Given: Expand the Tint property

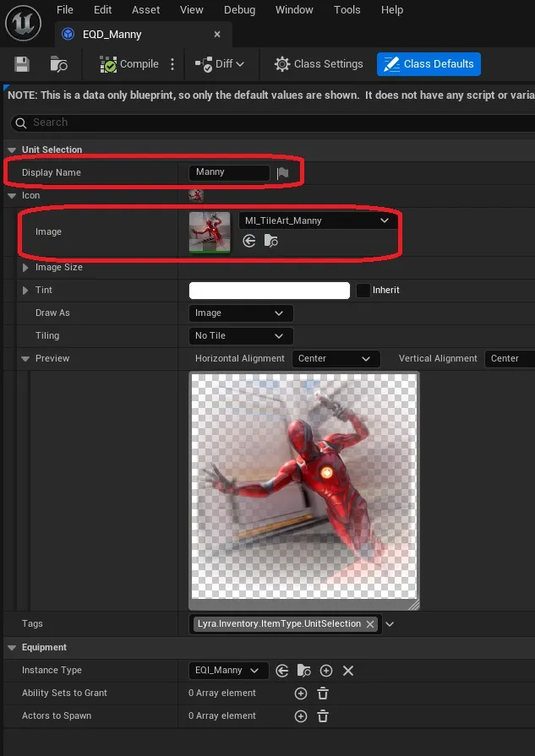Looking at the screenshot, I should pos(25,291).
